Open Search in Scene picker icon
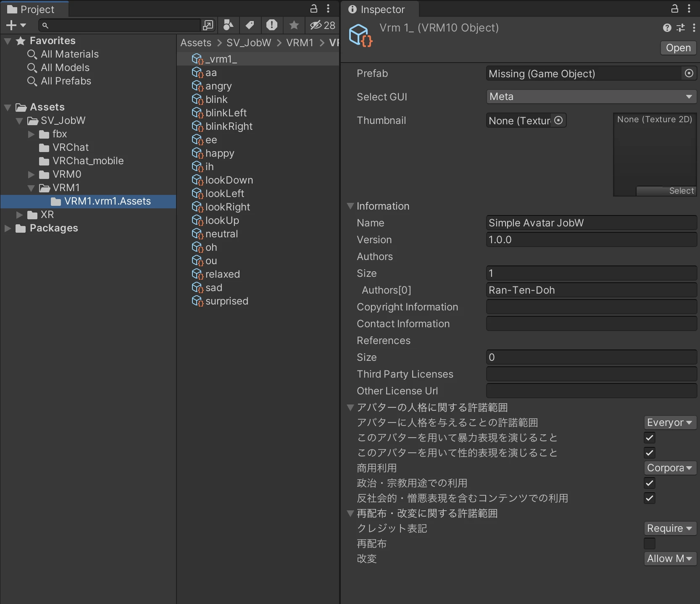This screenshot has height=604, width=700. (208, 26)
